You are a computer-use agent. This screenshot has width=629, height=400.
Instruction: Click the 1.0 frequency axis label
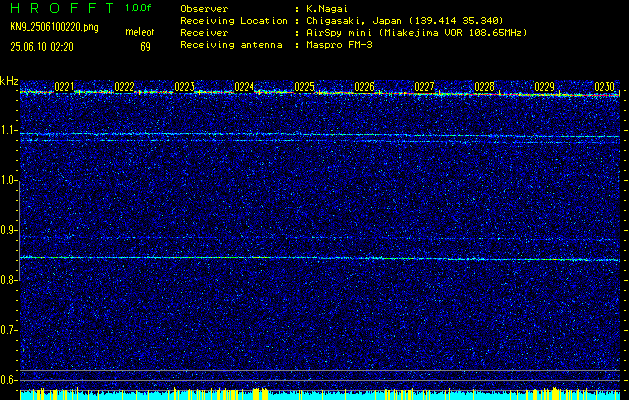(x=8, y=181)
